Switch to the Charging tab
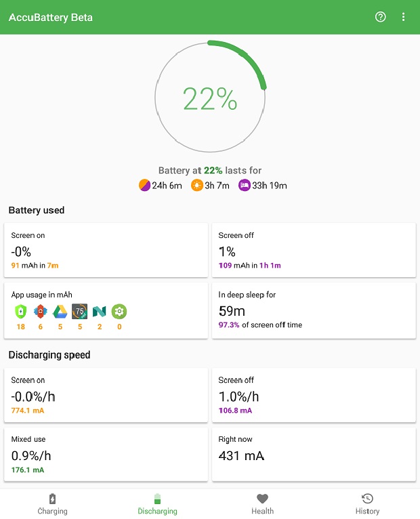This screenshot has height=519, width=420. pos(52,504)
